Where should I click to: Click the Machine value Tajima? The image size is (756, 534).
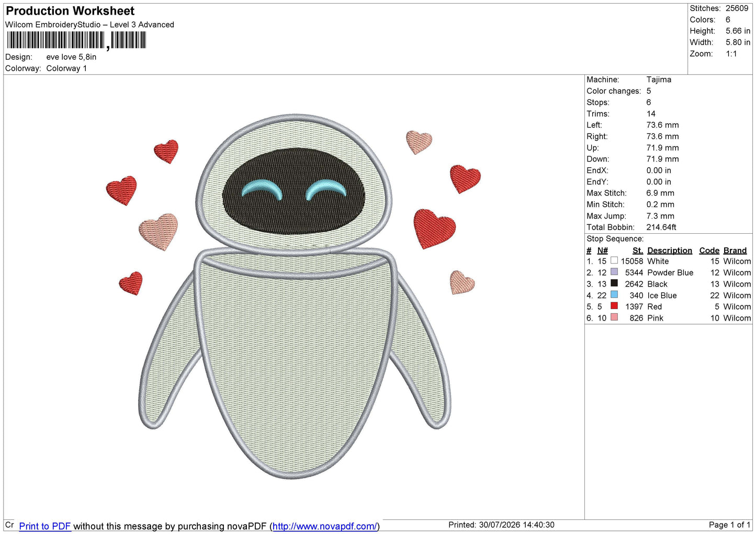(659, 79)
